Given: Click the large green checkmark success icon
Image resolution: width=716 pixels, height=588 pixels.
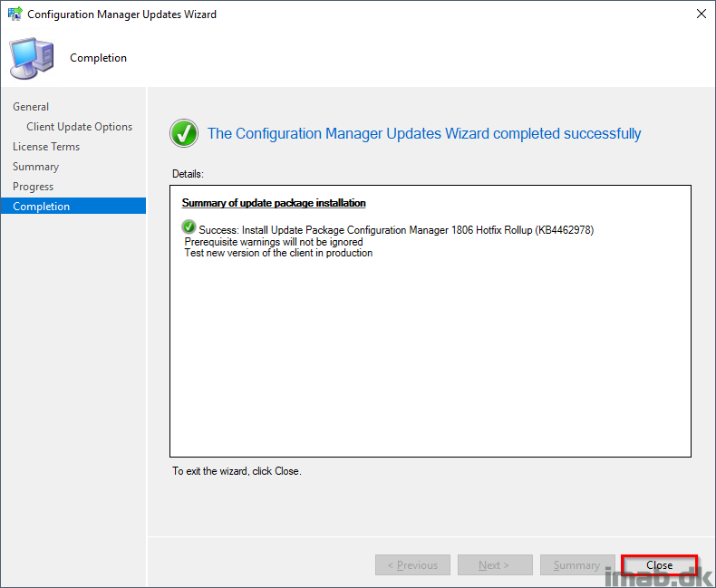Looking at the screenshot, I should [184, 133].
